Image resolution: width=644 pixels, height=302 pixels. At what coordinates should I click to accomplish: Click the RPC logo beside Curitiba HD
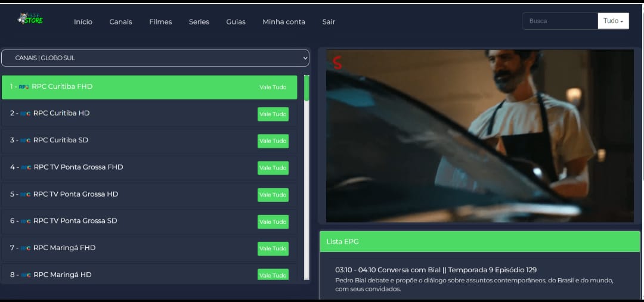coord(25,114)
